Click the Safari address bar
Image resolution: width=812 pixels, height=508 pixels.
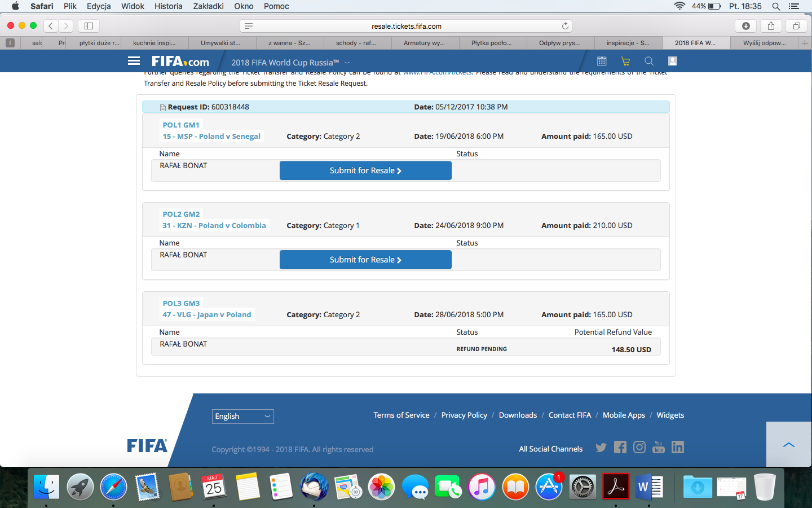pyautogui.click(x=406, y=26)
